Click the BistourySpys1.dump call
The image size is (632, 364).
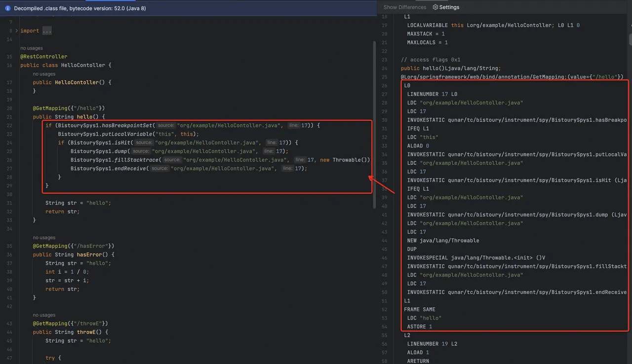click(x=179, y=151)
